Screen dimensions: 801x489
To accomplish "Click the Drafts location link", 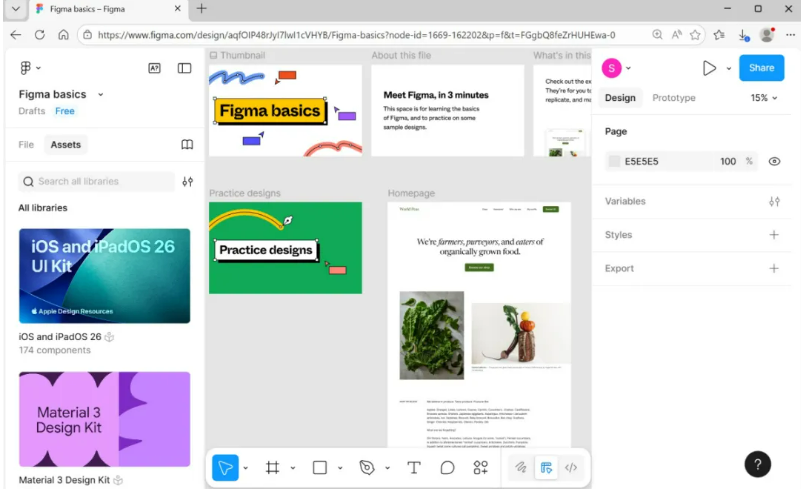I will [x=32, y=111].
